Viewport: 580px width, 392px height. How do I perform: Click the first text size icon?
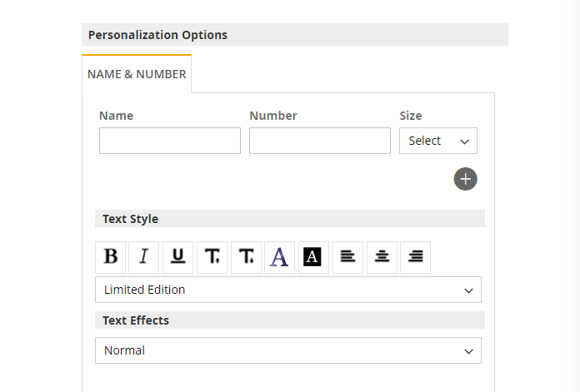point(212,257)
